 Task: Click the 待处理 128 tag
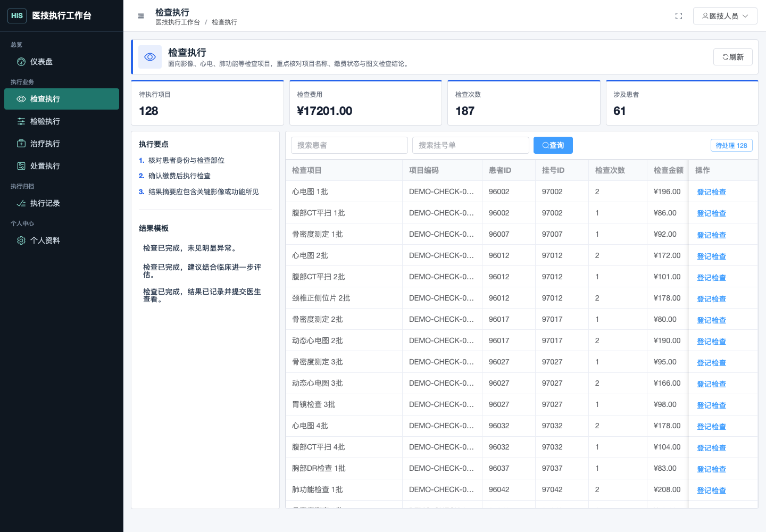pos(731,145)
